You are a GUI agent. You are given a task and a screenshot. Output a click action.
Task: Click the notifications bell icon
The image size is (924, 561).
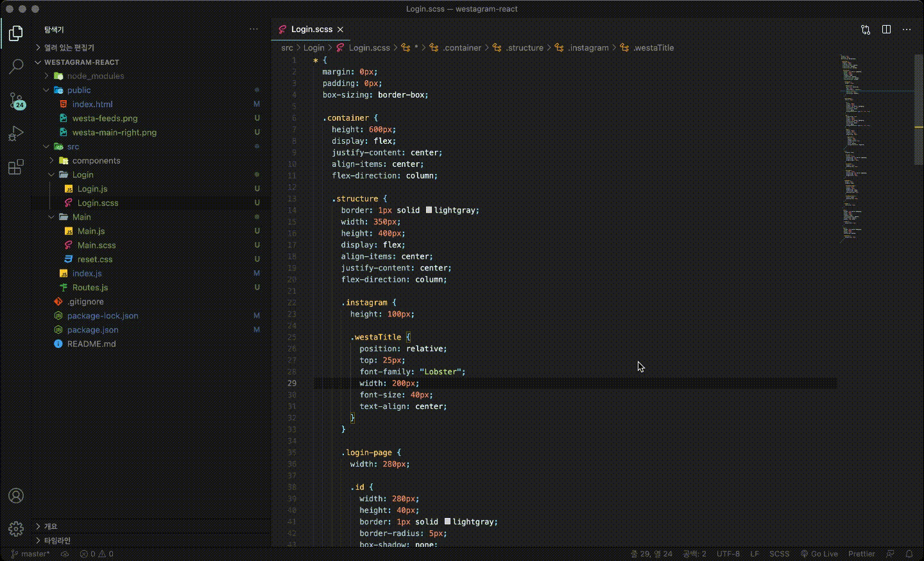click(x=909, y=554)
